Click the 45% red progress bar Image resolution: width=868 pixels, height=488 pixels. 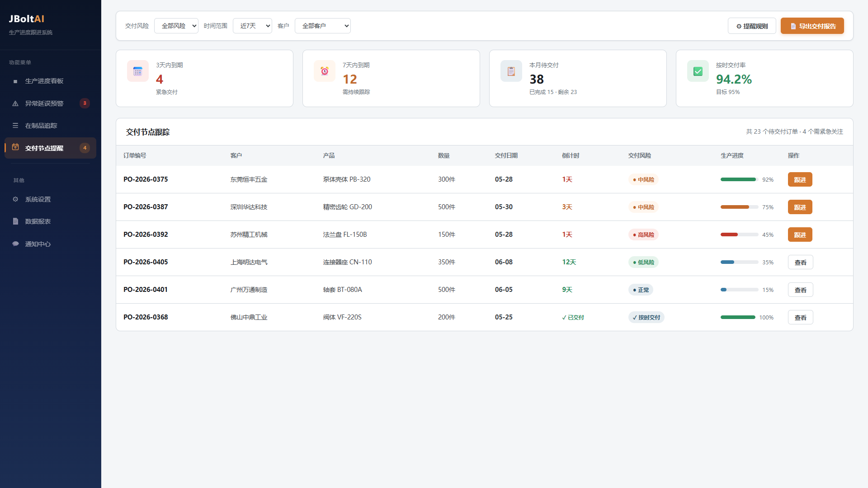pyautogui.click(x=740, y=235)
